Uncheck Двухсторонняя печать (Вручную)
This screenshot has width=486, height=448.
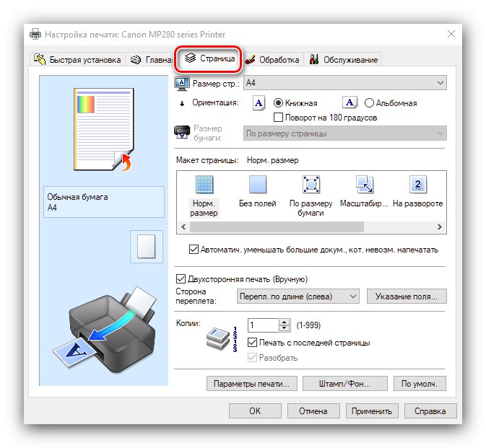tap(181, 279)
